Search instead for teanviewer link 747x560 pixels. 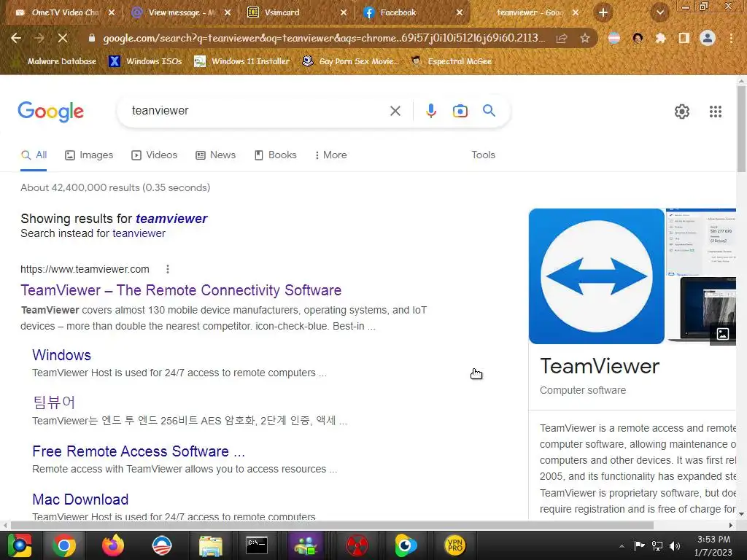click(139, 233)
